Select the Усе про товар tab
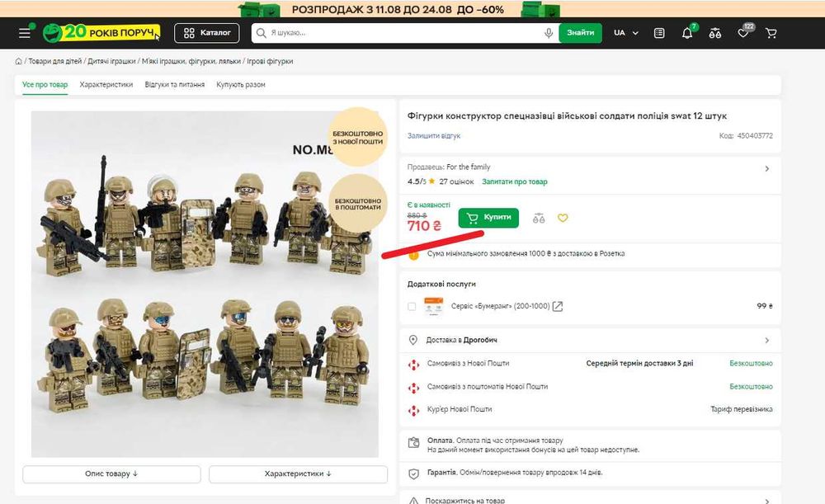Screen dimensions: 825x504 tap(45, 84)
